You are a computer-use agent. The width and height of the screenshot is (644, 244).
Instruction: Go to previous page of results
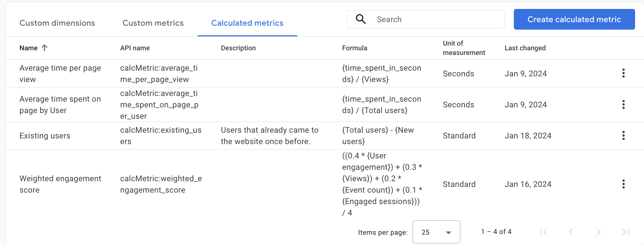[x=571, y=232]
